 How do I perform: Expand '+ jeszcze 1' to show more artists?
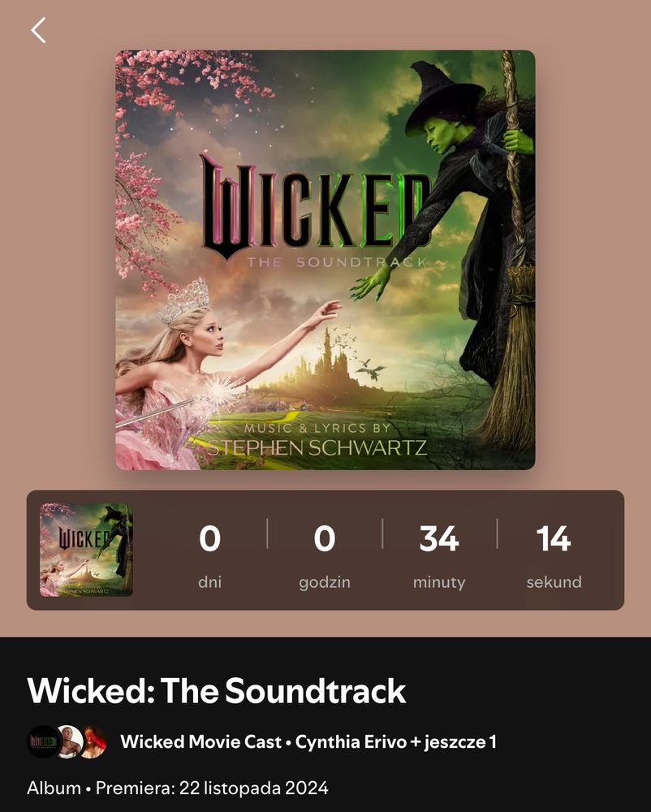tap(454, 741)
